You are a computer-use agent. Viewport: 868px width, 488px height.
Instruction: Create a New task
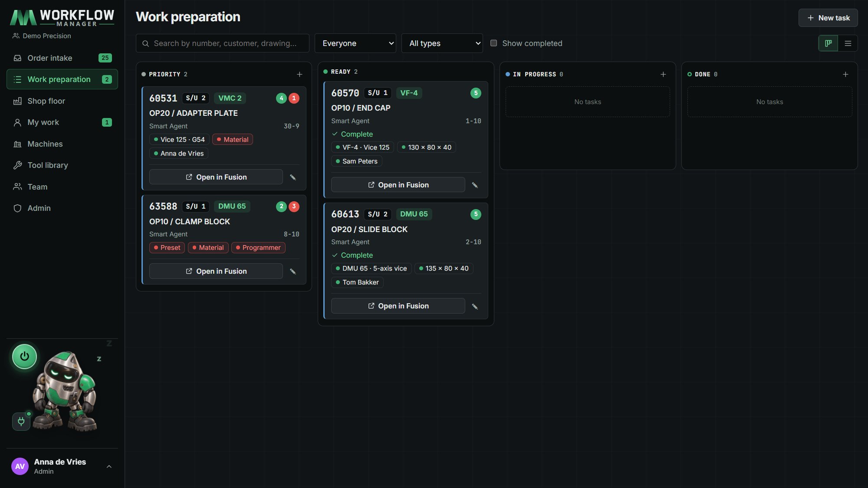[828, 18]
